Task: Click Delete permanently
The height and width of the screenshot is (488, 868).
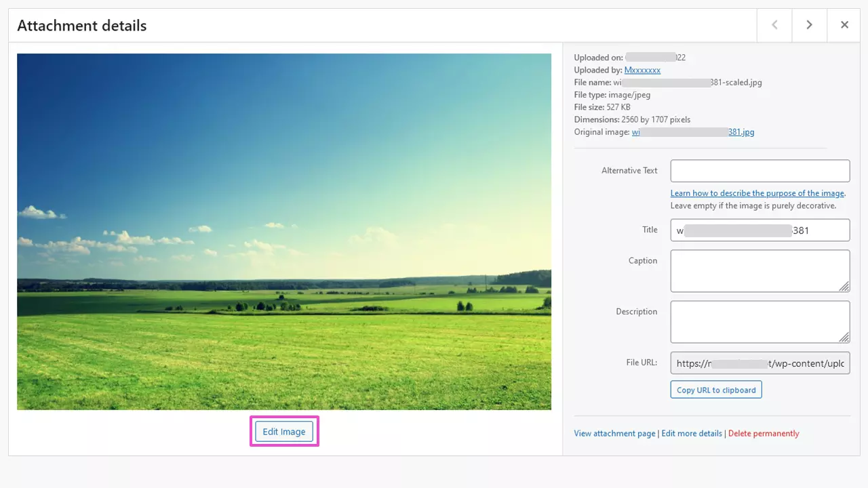Action: click(764, 433)
